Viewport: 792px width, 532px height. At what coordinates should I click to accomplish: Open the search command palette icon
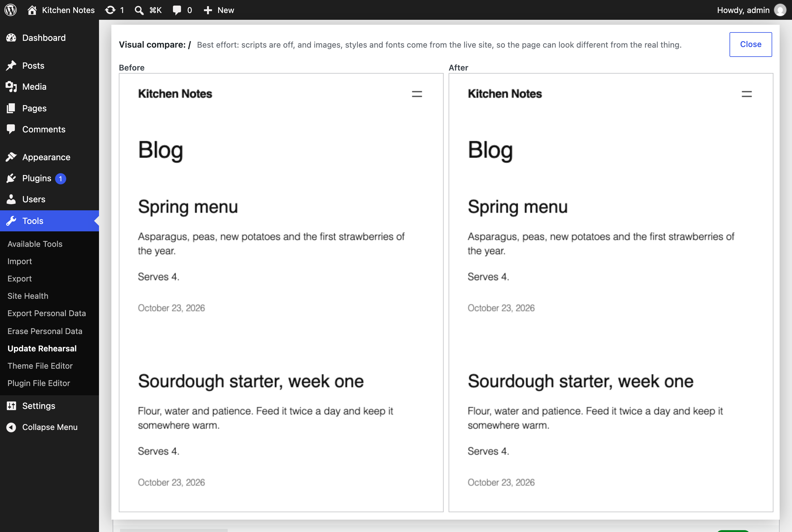coord(139,10)
